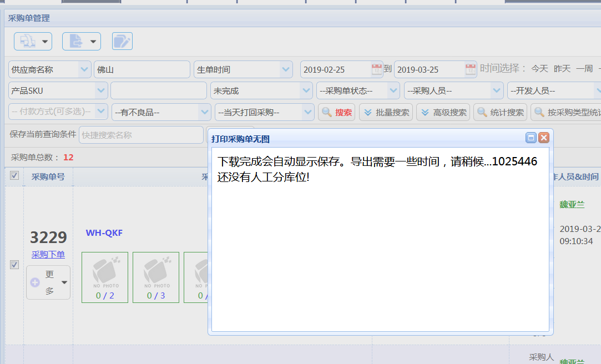The width and height of the screenshot is (601, 364).
Task: Expand the 供应商名称 dropdown
Action: (x=84, y=70)
